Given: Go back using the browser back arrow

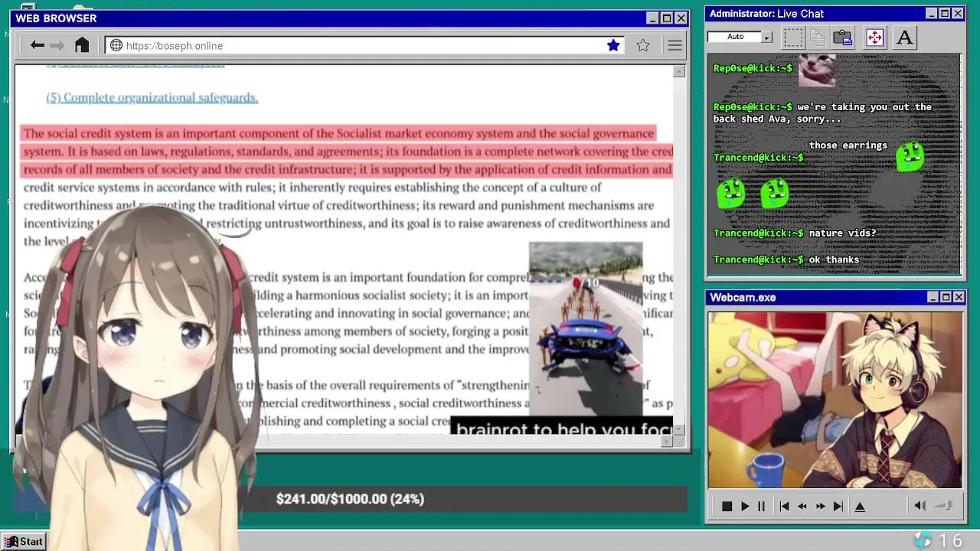Looking at the screenshot, I should tap(37, 46).
